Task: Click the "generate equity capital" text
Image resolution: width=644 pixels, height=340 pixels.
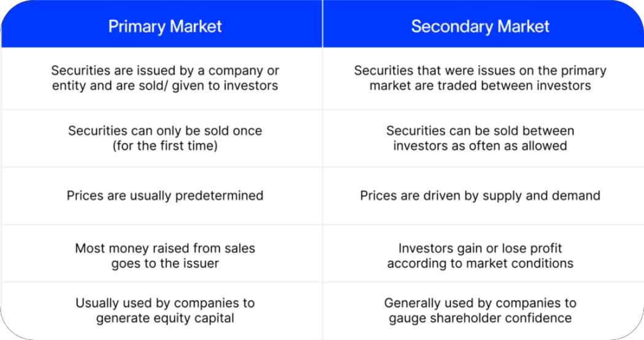Action: pos(165,318)
